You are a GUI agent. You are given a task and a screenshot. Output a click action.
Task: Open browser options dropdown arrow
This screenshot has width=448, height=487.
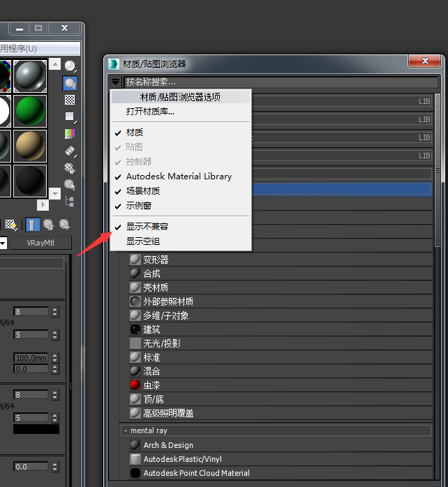pos(115,82)
